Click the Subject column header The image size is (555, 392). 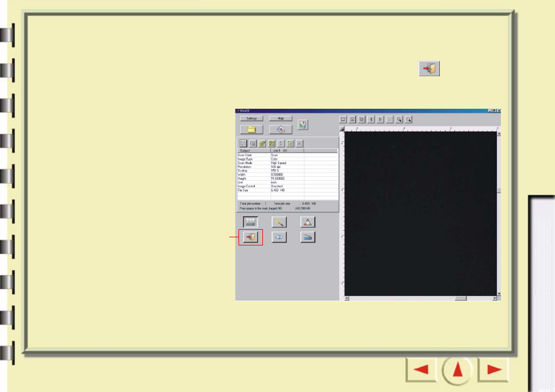tap(254, 151)
